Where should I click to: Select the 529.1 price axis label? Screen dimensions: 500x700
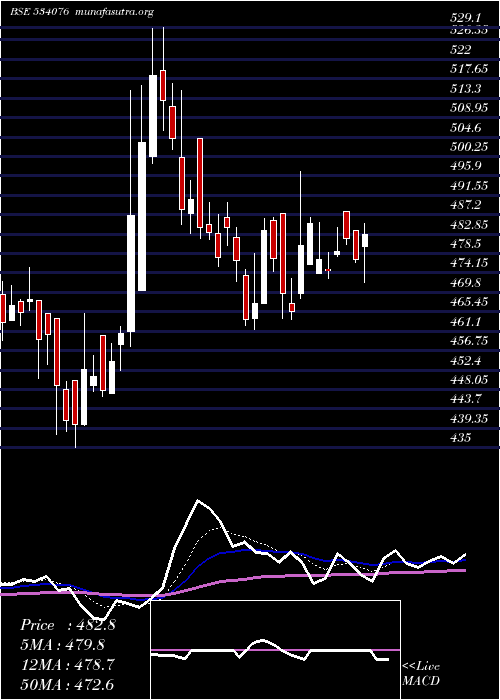click(x=466, y=18)
